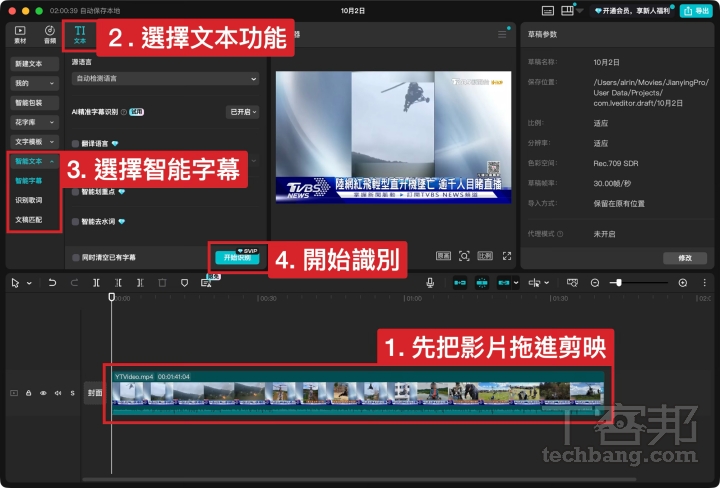Open the timeline three-dot more menu
Image resolution: width=720 pixels, height=488 pixels.
[704, 283]
